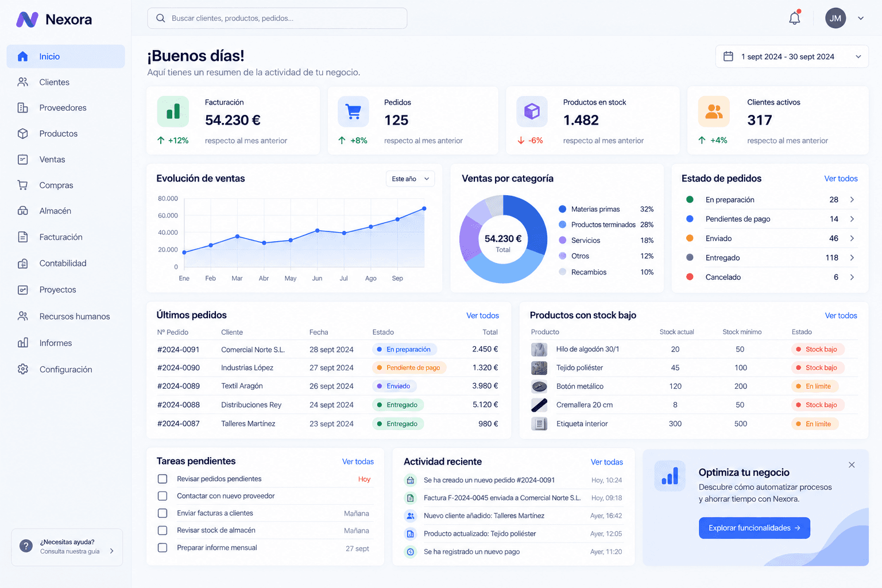Click Ver todos in Estado de pedidos
Viewport: 882px width, 588px height.
(841, 179)
